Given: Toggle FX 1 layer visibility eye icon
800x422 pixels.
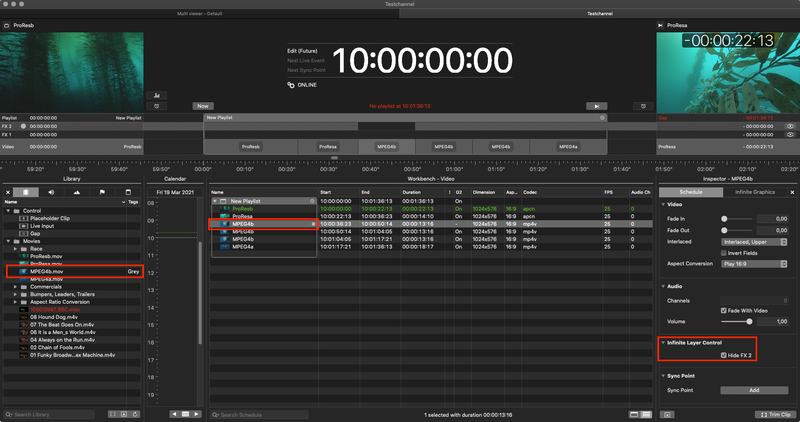Looking at the screenshot, I should [x=790, y=135].
